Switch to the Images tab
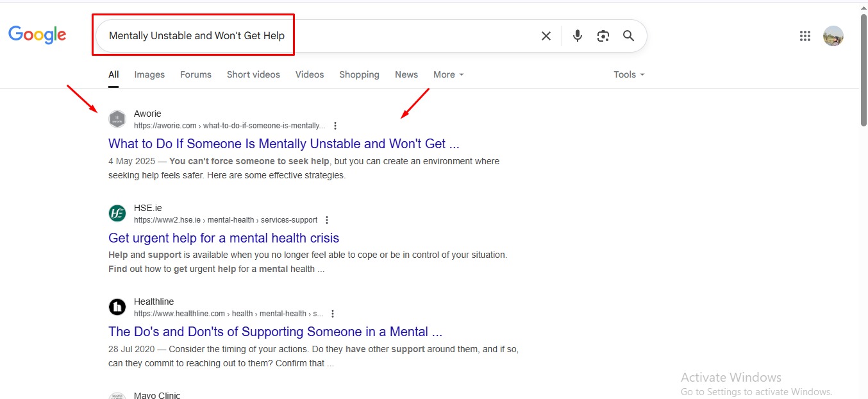 tap(149, 74)
